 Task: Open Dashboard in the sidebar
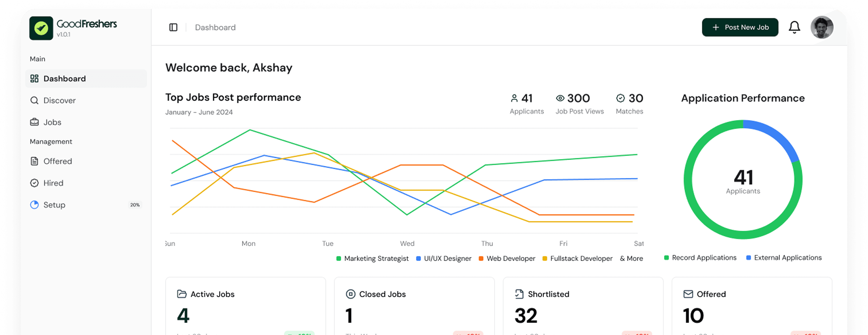[x=64, y=78]
